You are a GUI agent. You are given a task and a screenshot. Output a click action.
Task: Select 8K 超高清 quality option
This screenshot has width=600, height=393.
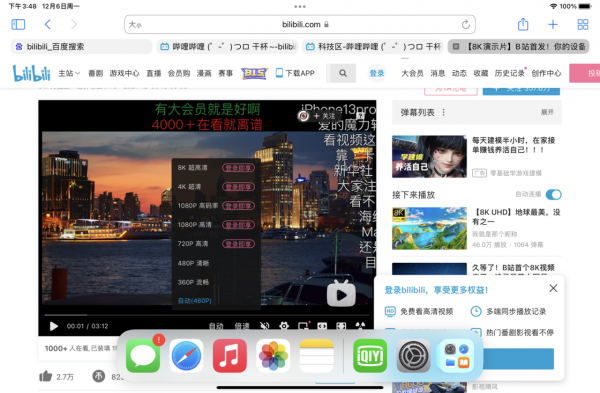click(x=216, y=168)
